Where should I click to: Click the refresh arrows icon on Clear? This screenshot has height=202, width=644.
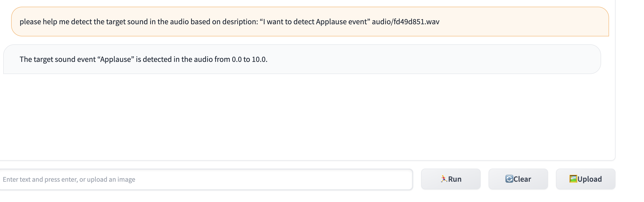click(509, 179)
